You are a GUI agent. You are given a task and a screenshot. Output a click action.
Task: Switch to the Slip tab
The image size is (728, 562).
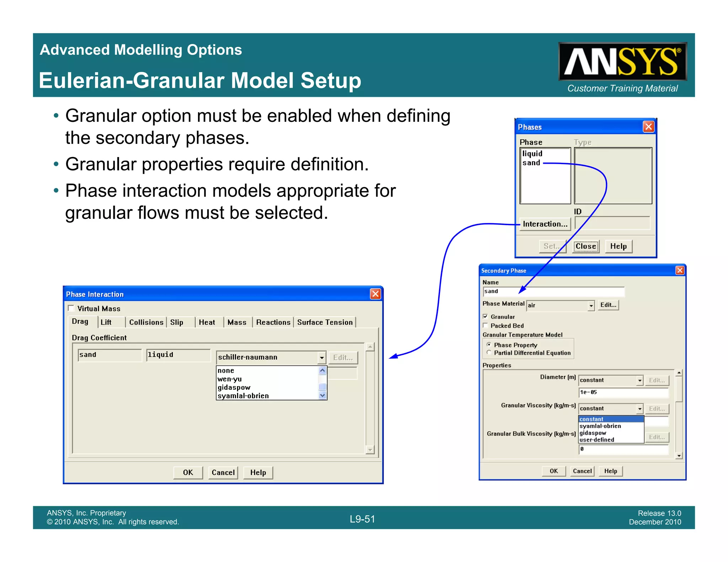click(x=181, y=322)
